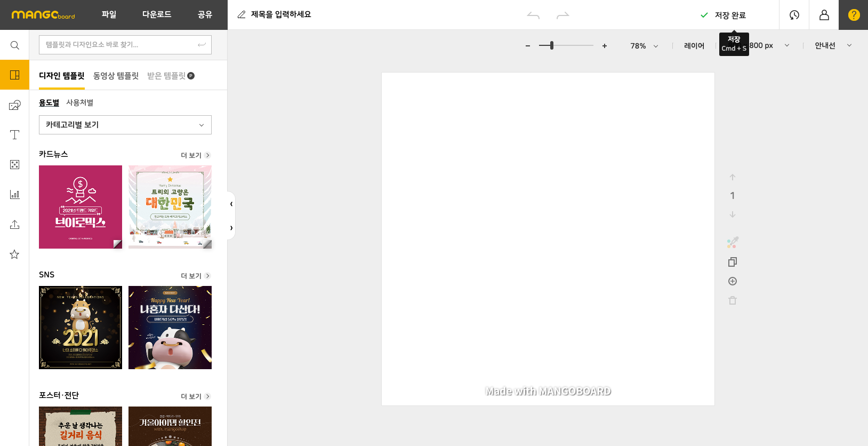Switch to 동영상 템플릿 tab

point(116,76)
